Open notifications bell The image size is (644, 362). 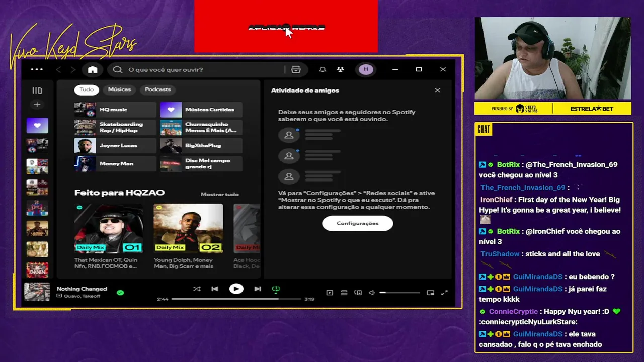pyautogui.click(x=323, y=70)
